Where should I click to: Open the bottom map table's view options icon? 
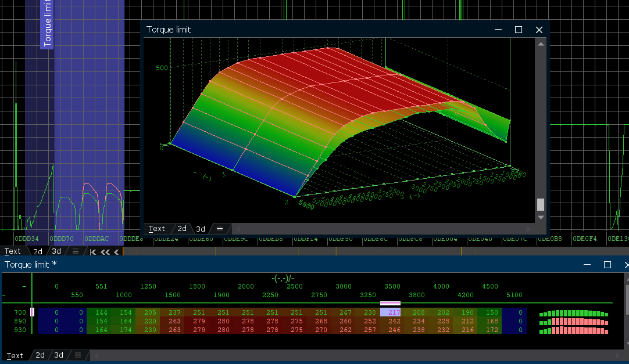(77, 355)
